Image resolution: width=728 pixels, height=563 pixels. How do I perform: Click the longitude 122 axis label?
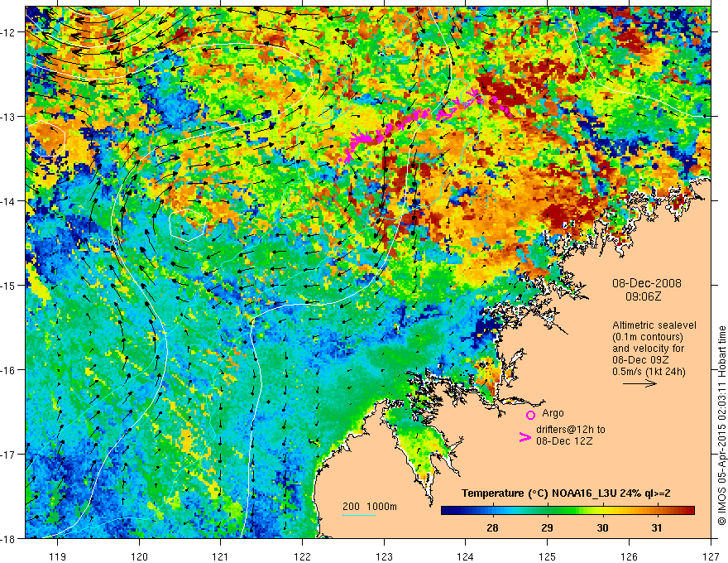click(x=302, y=556)
